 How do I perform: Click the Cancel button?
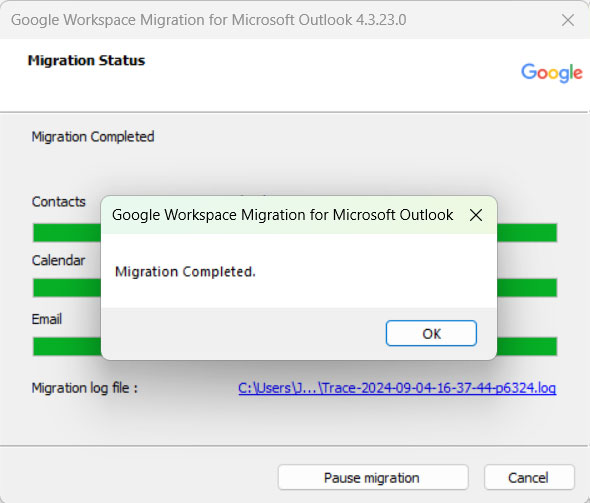pyautogui.click(x=529, y=478)
